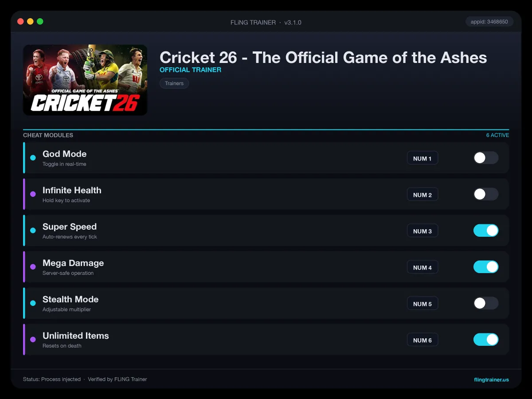
Task: Turn off Unlimited Items toggle
Action: (x=486, y=340)
